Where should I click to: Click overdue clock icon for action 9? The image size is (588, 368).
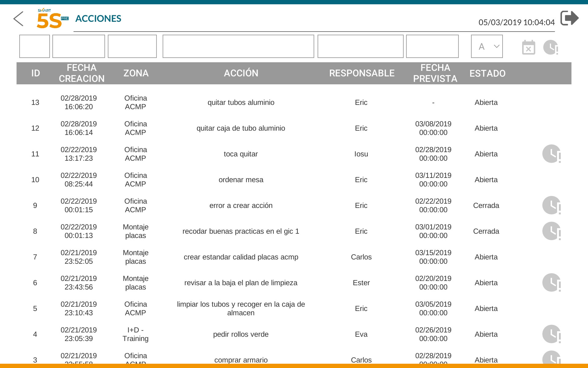(551, 205)
